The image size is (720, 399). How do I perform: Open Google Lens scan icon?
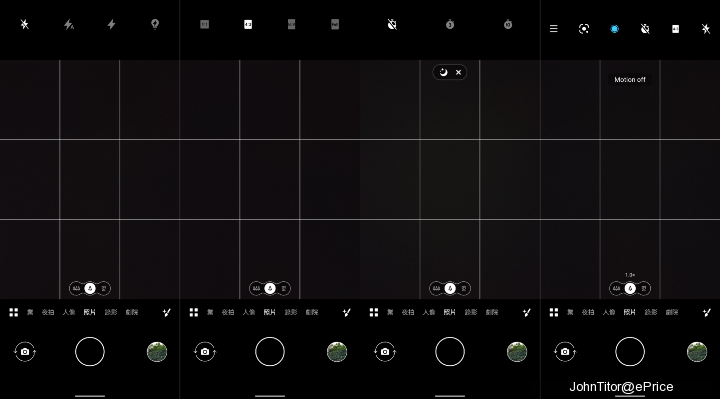[x=584, y=29]
